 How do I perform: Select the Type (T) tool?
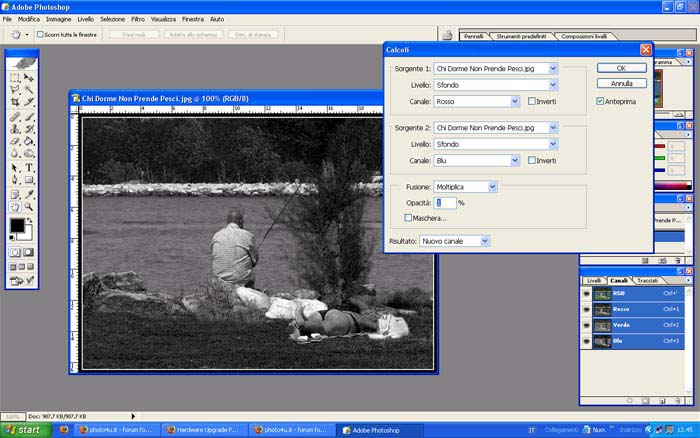29,167
